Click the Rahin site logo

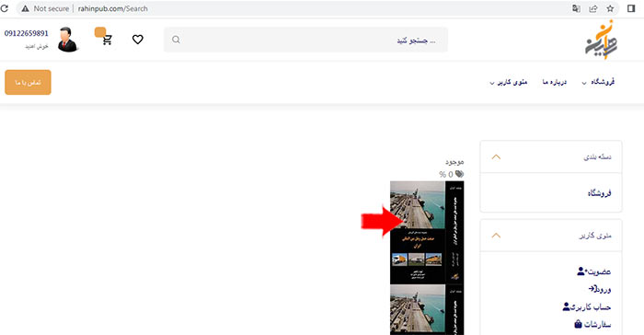602,40
